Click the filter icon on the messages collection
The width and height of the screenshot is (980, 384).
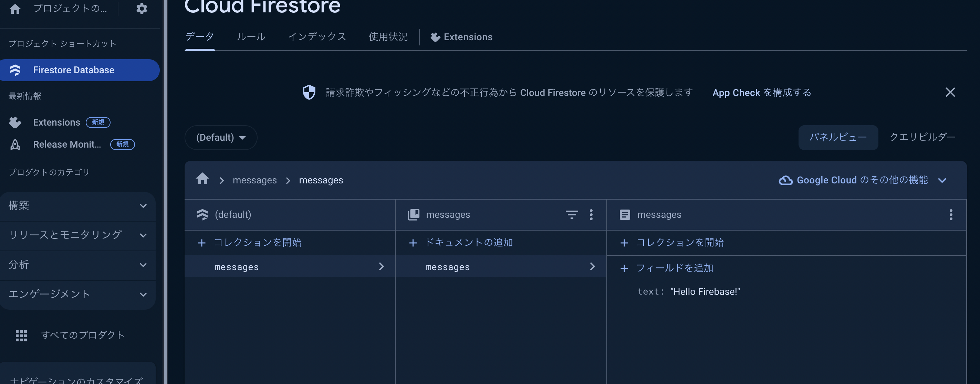(572, 215)
